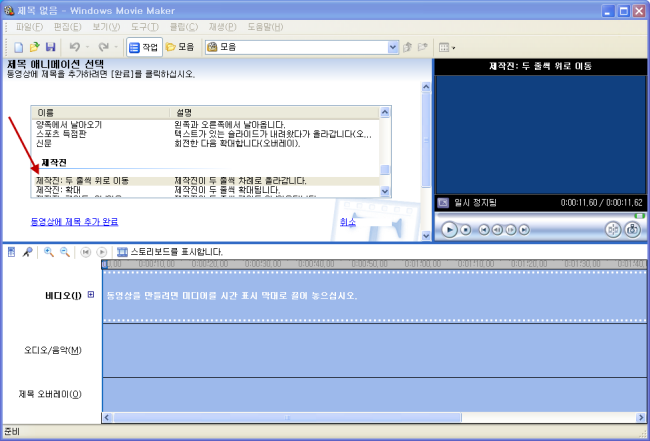Save the project with the floppy disk icon
The width and height of the screenshot is (650, 441).
[51, 47]
